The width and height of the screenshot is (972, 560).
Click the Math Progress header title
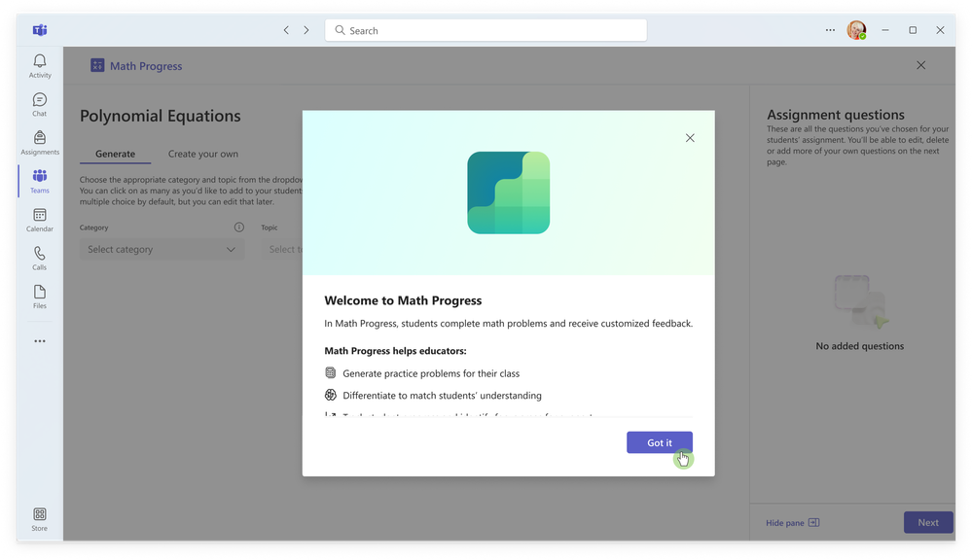(146, 66)
